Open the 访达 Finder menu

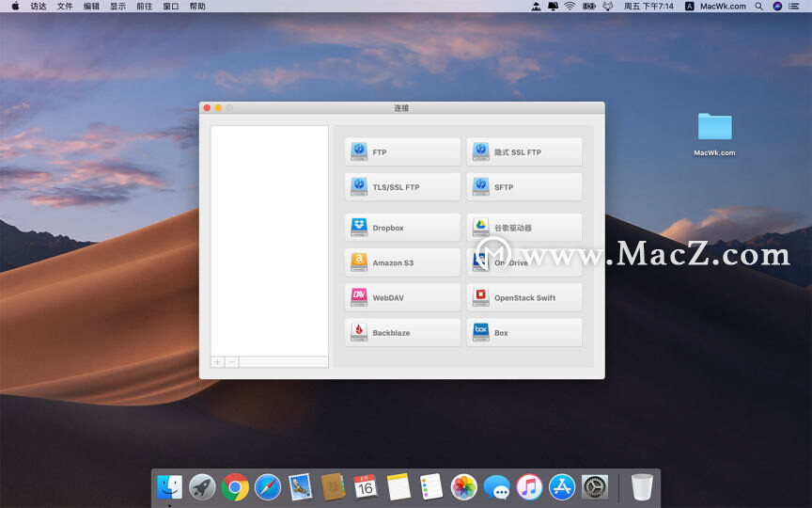pyautogui.click(x=39, y=7)
